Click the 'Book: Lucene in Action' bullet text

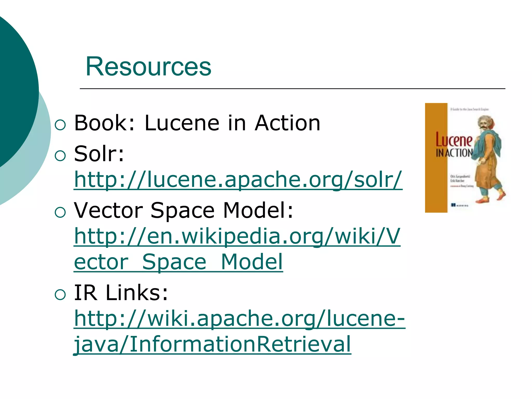coord(197,123)
